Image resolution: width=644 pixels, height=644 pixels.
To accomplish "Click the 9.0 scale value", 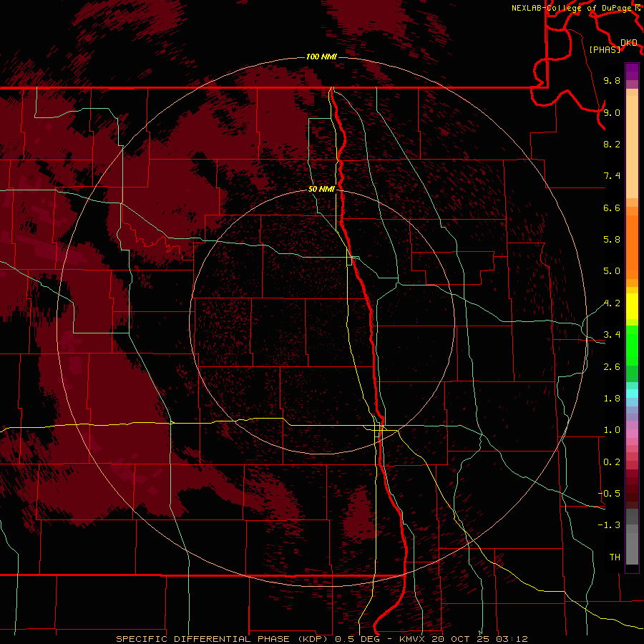I will pos(612,112).
